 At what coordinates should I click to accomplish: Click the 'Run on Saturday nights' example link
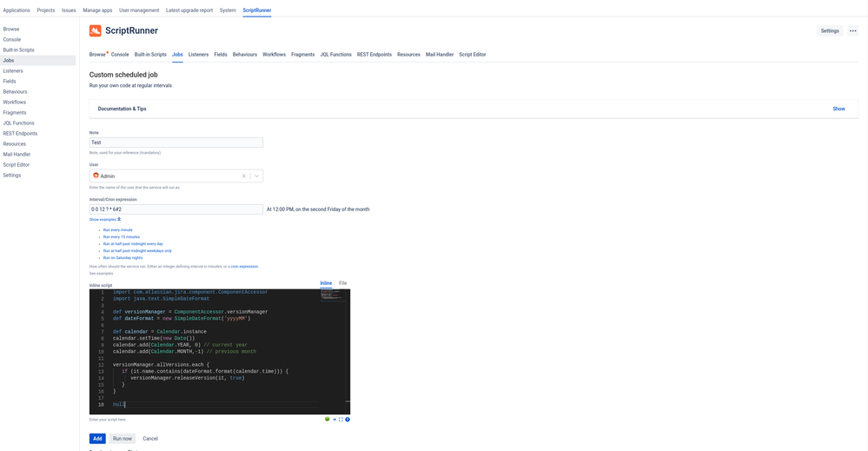(x=123, y=258)
